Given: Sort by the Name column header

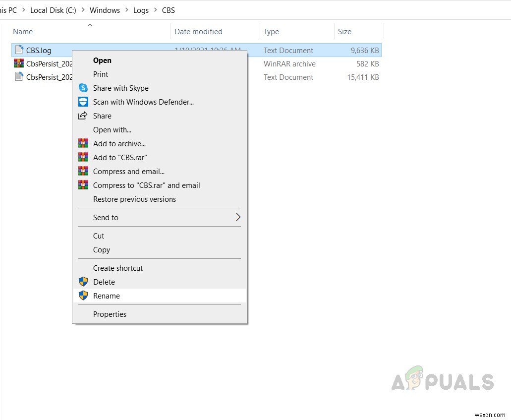Looking at the screenshot, I should click(22, 32).
